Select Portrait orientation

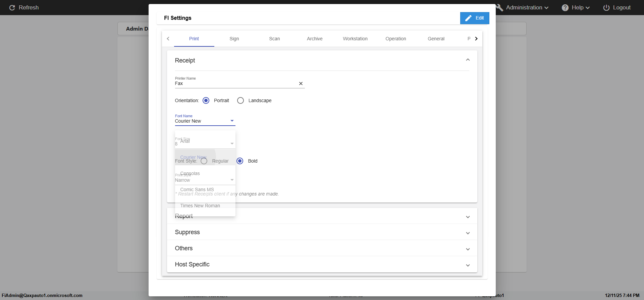click(206, 100)
